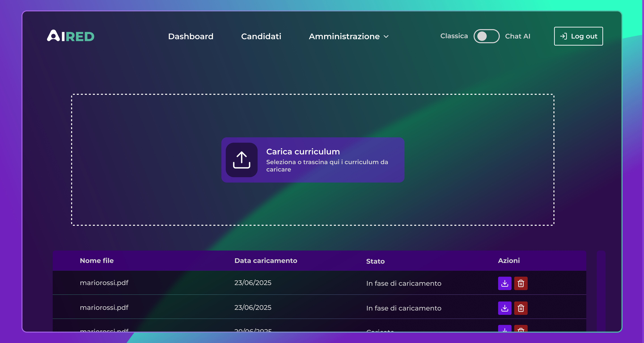Click the Classica mode label
Viewport: 644px width, 343px height.
tap(454, 36)
